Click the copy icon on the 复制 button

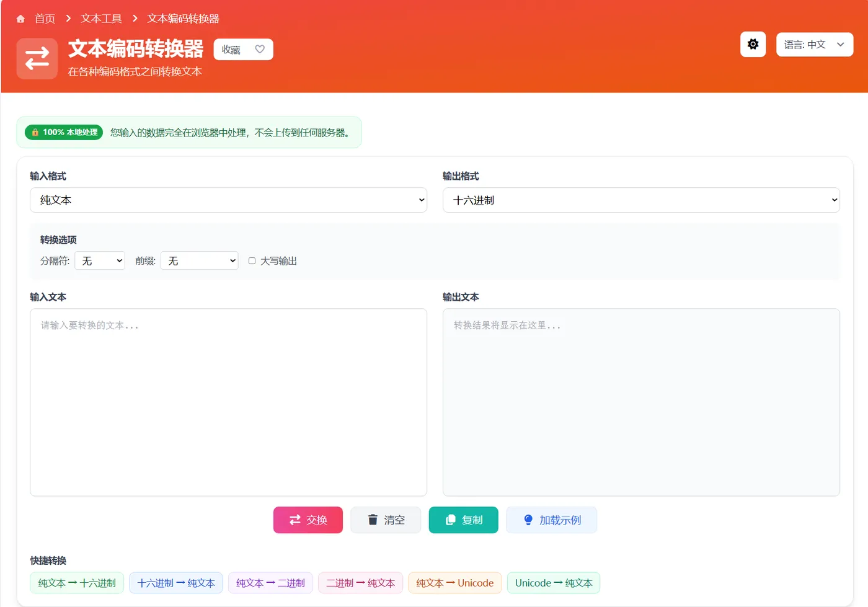pyautogui.click(x=451, y=520)
